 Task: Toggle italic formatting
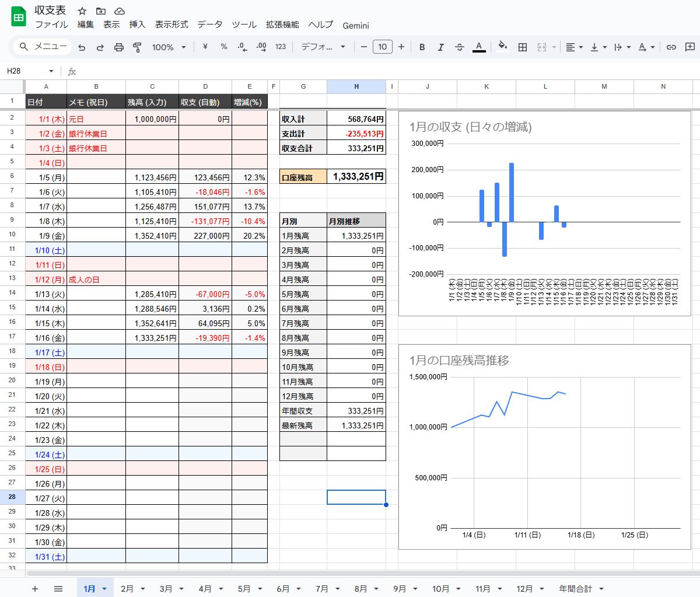point(441,47)
